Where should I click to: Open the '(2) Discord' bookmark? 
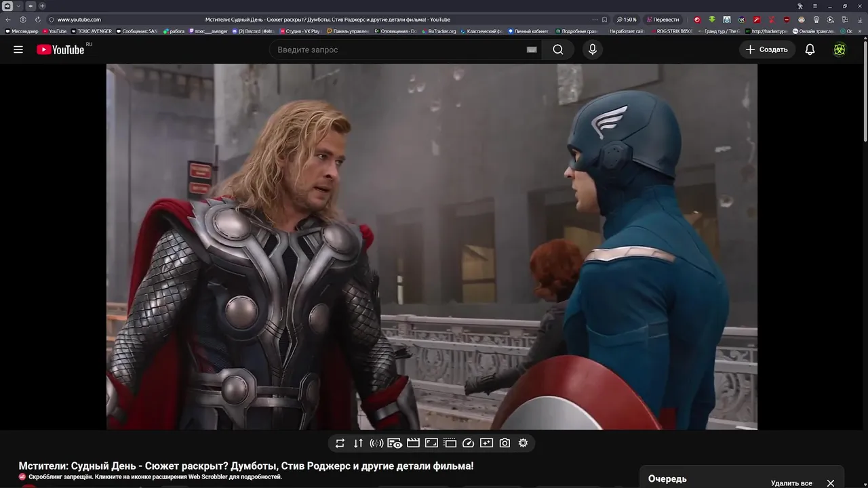point(253,31)
